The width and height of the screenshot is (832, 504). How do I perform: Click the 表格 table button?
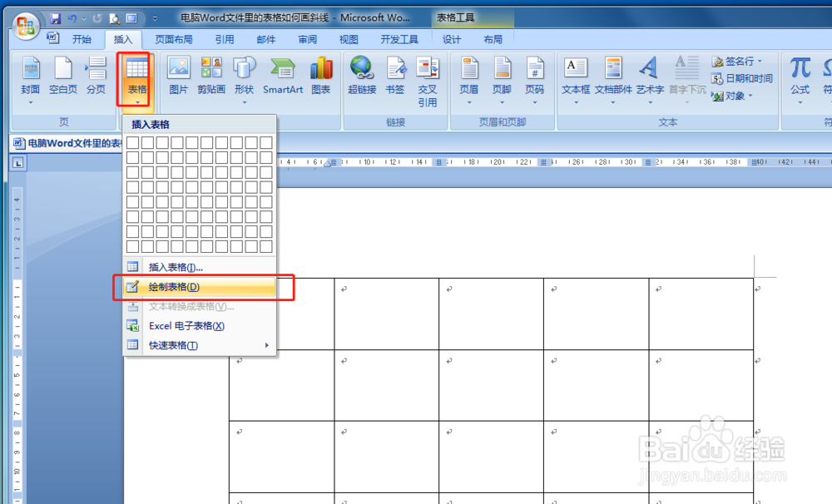click(137, 80)
